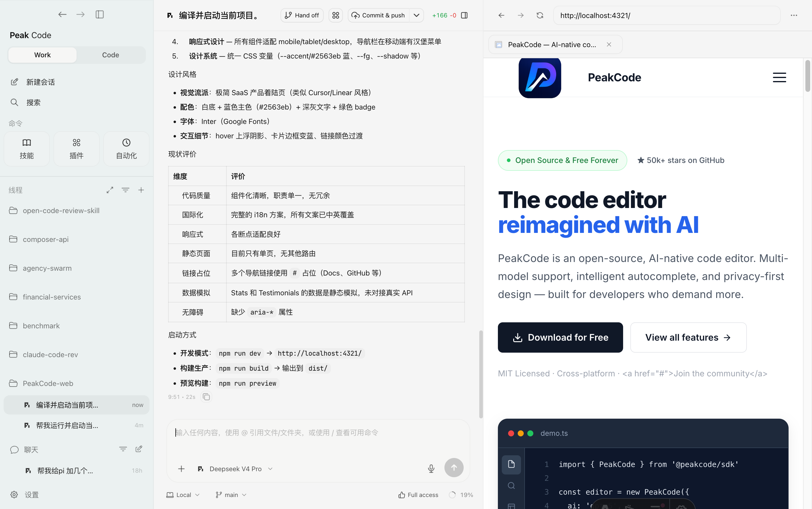The height and width of the screenshot is (509, 812).
Task: Open browser more options ellipsis menu
Action: [794, 16]
